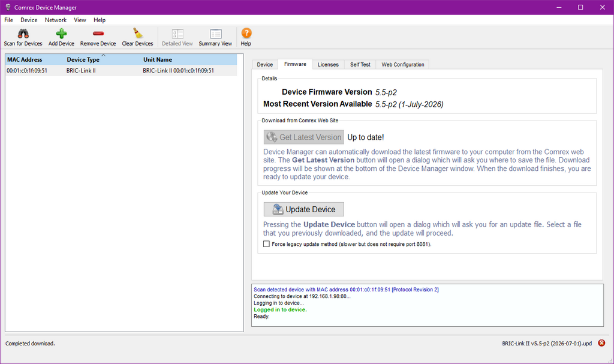Click the Comrex app icon in the title bar
Screen dimensions: 614x364
(x=8, y=7)
